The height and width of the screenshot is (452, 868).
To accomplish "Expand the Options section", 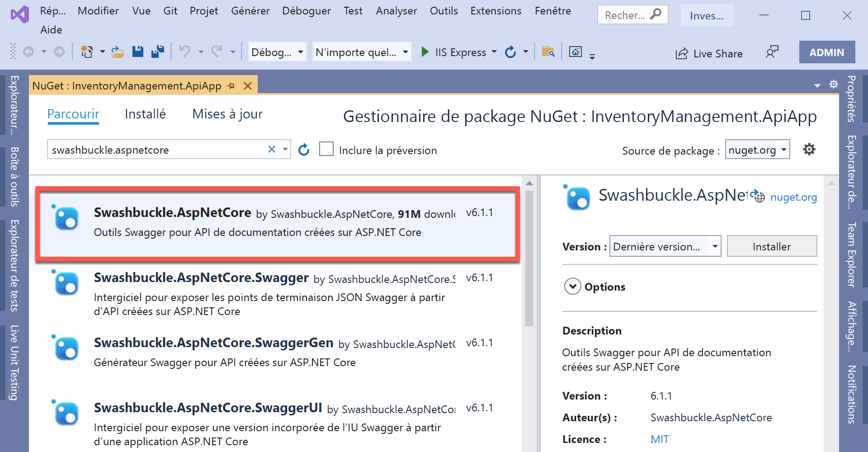I will pos(573,287).
